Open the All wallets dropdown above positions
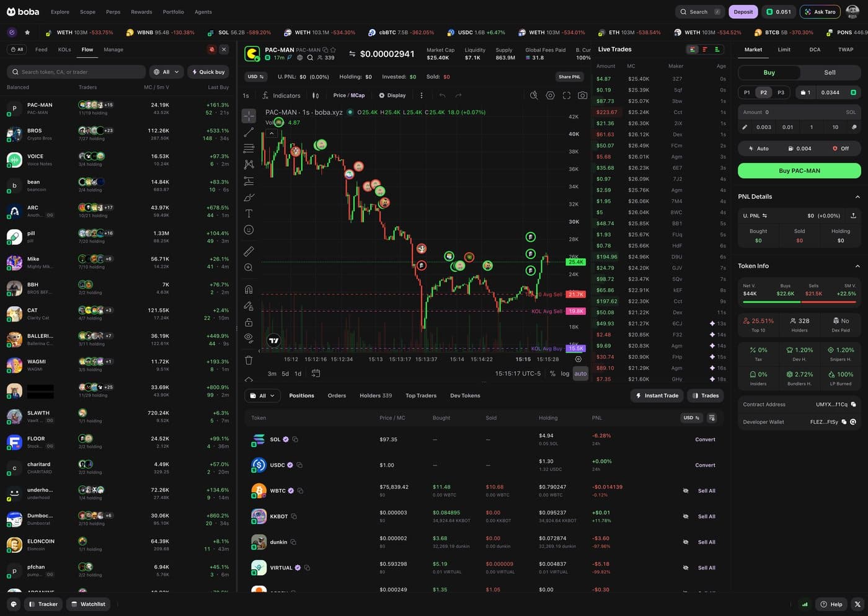 click(262, 395)
